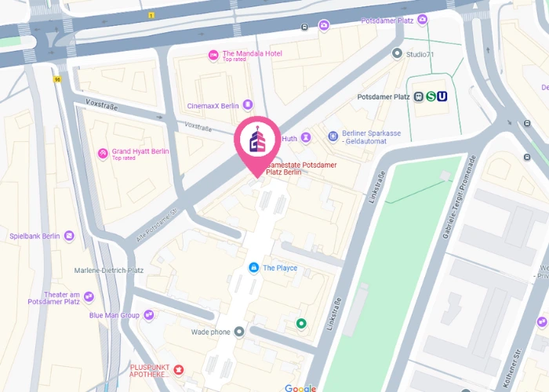The height and width of the screenshot is (392, 549).
Task: Select Spielbank Berlin casino marker
Action: point(69,236)
